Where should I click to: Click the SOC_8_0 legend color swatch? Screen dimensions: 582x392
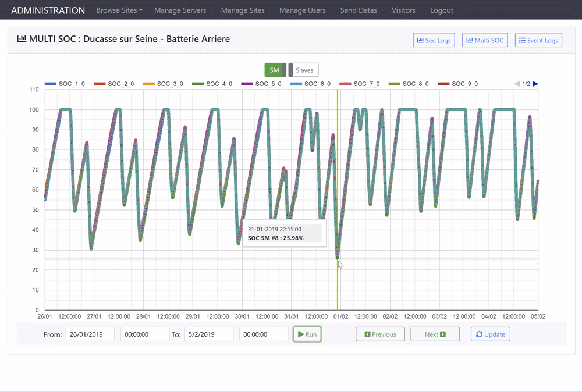[x=394, y=84]
